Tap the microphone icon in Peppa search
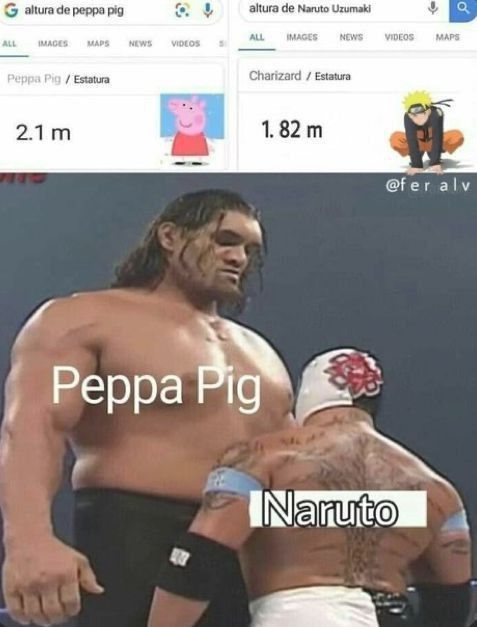Screen dimensions: 477x627 pos(208,10)
